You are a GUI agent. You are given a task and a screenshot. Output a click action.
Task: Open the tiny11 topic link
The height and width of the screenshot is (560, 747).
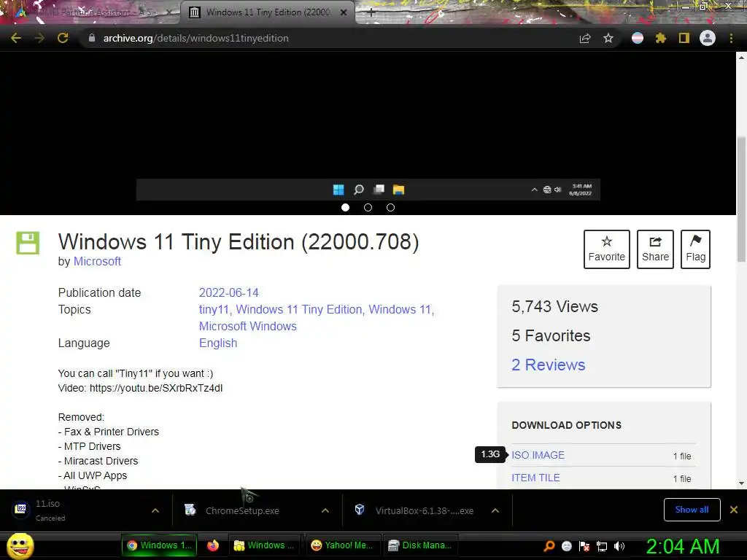point(215,309)
